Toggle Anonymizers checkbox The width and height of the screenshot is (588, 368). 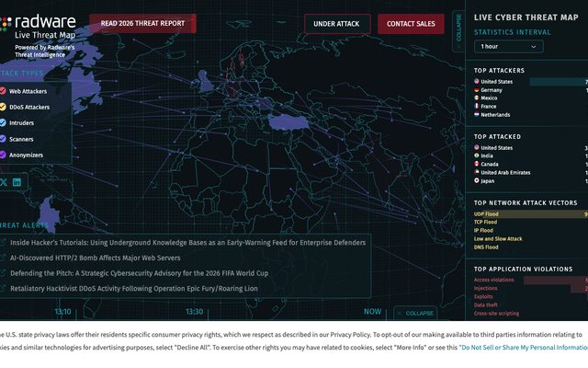pos(3,155)
